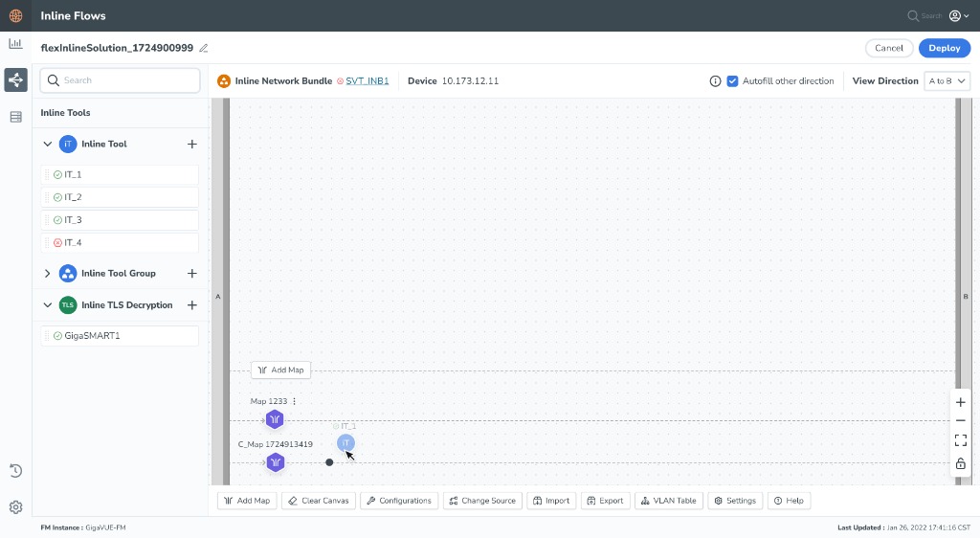The image size is (980, 538).
Task: Add a new Inline TLS Decryption
Action: [191, 305]
